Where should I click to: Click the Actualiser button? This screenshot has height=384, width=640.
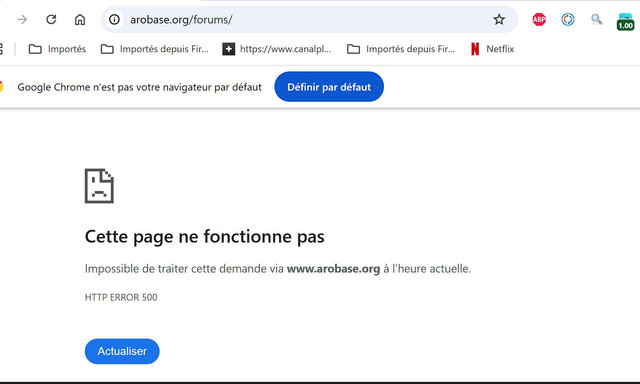pyautogui.click(x=122, y=351)
